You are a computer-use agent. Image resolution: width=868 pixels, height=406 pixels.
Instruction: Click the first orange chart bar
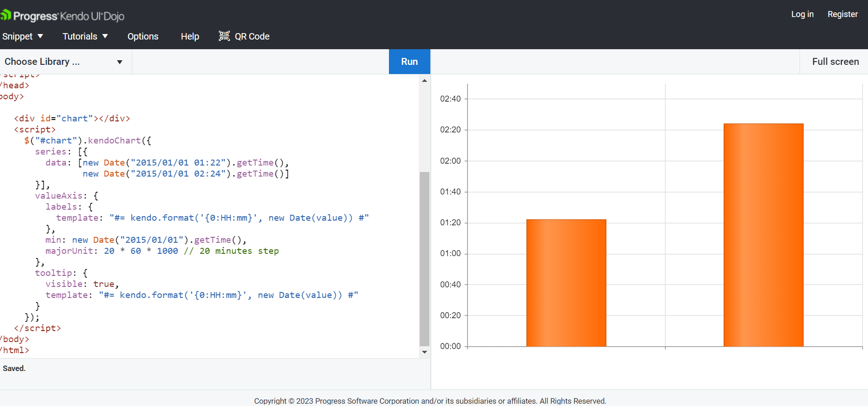566,283
